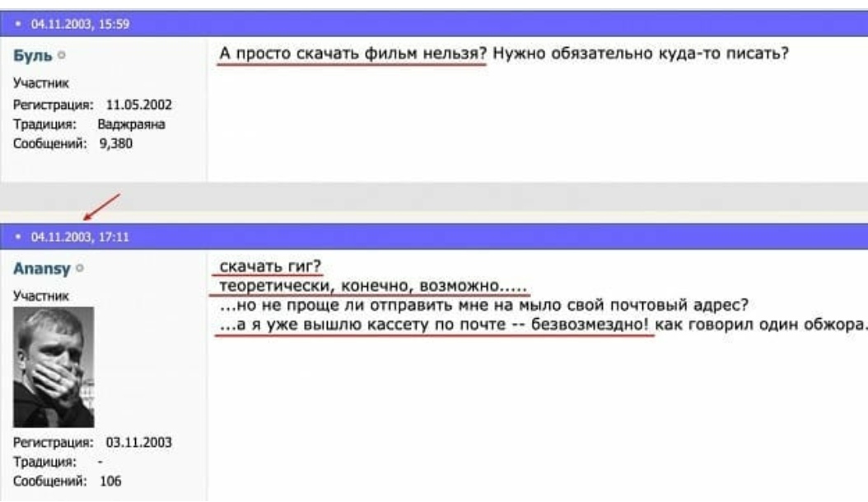This screenshot has width=868, height=502.
Task: Click the post status icon before 15:59 timestamp
Action: tap(20, 25)
